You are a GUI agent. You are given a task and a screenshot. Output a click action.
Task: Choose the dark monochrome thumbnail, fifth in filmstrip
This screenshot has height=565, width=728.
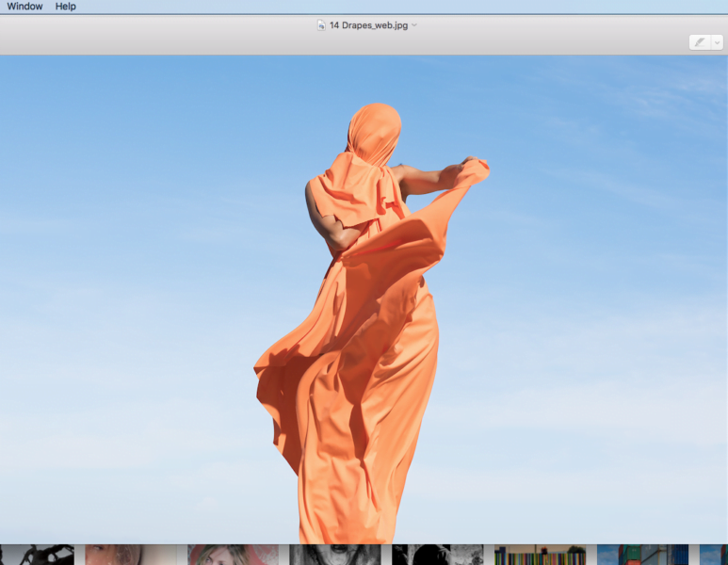437,555
